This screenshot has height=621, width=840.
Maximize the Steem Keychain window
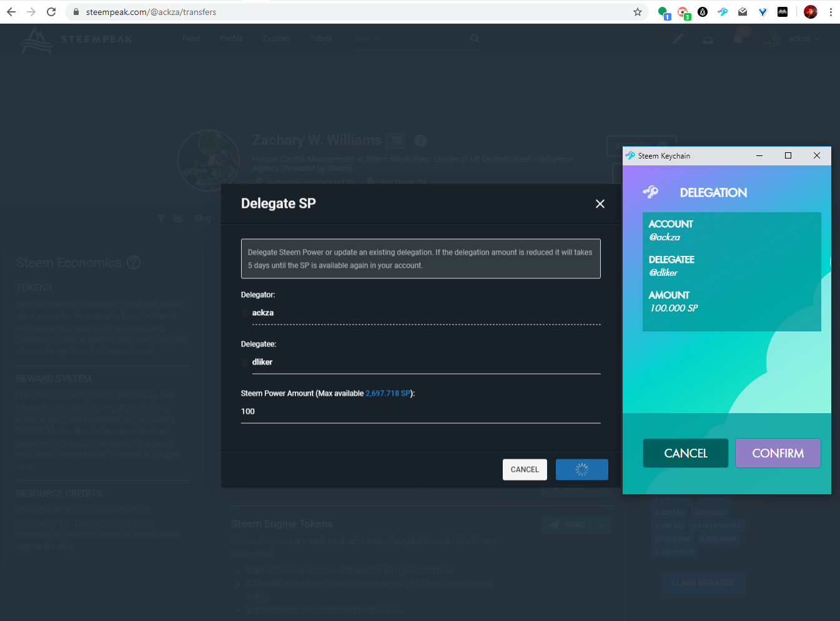pos(788,155)
